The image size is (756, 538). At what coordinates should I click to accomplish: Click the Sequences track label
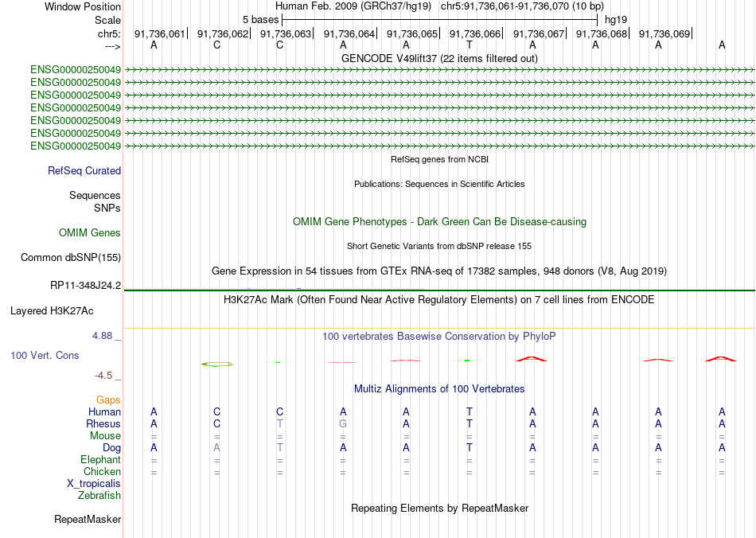95,195
